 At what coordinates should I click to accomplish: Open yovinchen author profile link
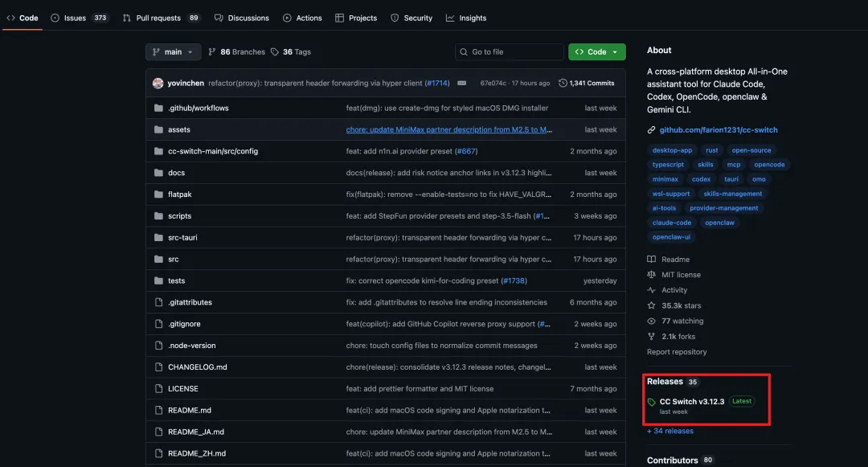(186, 83)
